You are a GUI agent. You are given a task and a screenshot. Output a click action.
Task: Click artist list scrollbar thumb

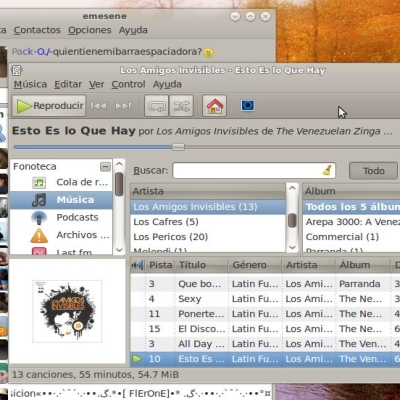click(x=292, y=220)
